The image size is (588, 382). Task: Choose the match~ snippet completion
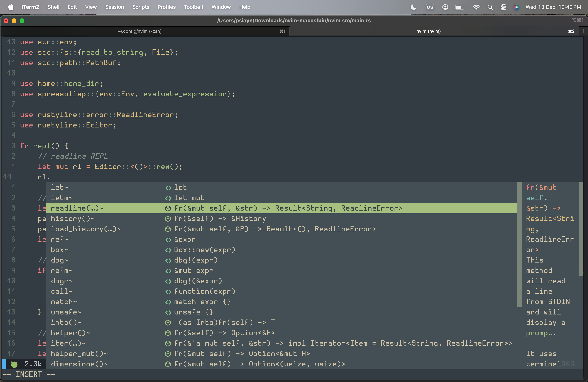(282, 301)
